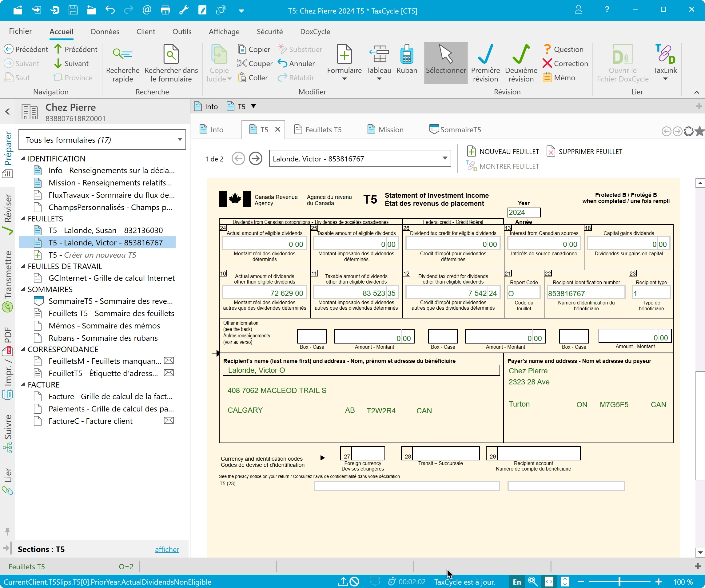The image size is (705, 588).
Task: Click SUPPRIMER FEUILLET button
Action: coord(584,151)
